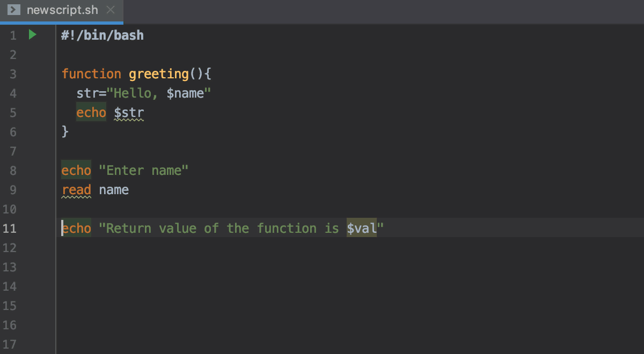Screen dimensions: 644x354
Task: Click line number 4 in the gutter
Action: (x=13, y=93)
